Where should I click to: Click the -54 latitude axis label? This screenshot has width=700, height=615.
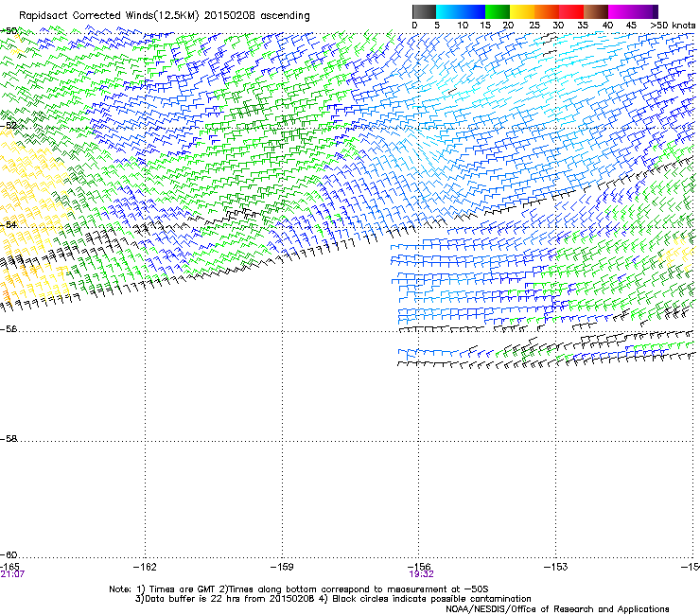pos(9,224)
